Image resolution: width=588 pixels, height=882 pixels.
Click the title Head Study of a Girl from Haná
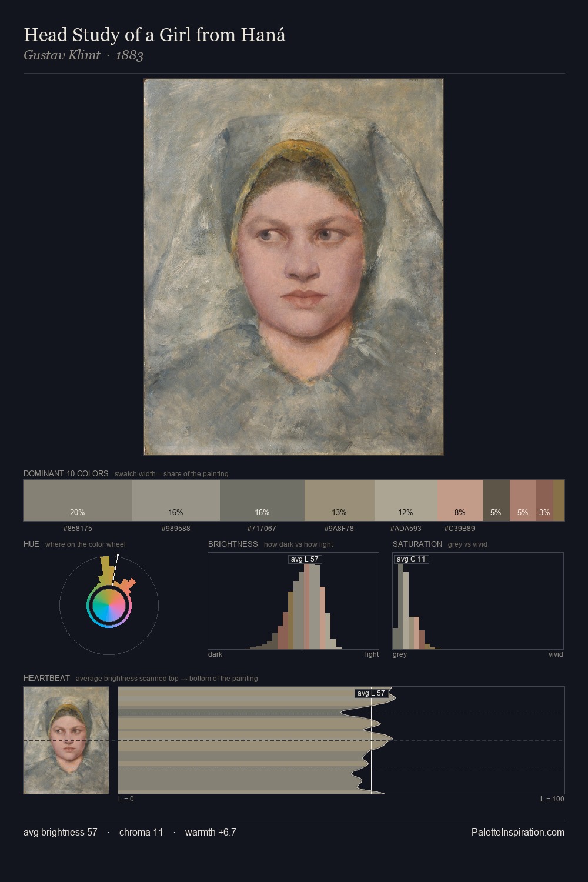point(155,35)
